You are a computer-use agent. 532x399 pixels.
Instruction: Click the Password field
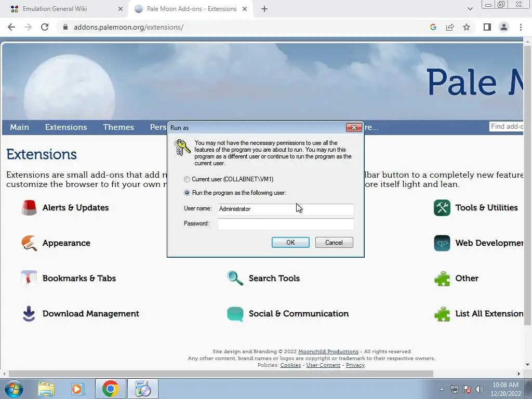tap(286, 224)
